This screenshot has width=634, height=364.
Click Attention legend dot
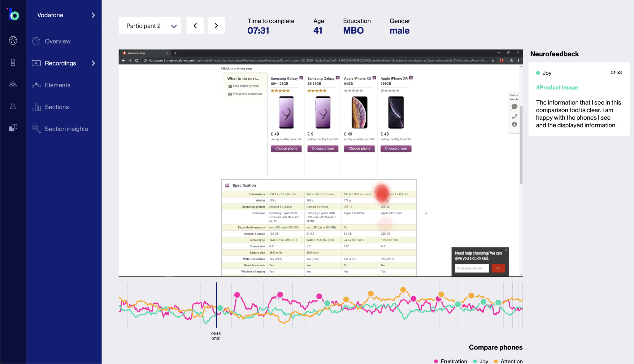point(496,361)
